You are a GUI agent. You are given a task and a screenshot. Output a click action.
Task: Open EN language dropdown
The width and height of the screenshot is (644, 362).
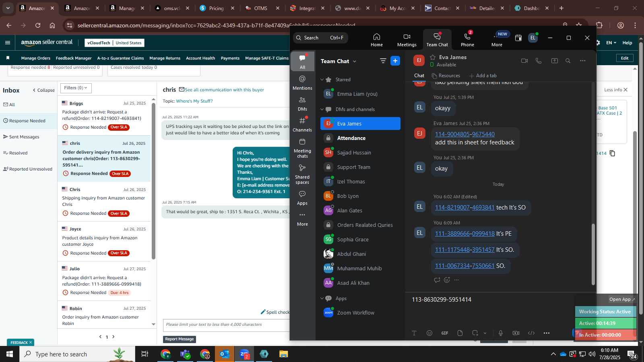[611, 43]
